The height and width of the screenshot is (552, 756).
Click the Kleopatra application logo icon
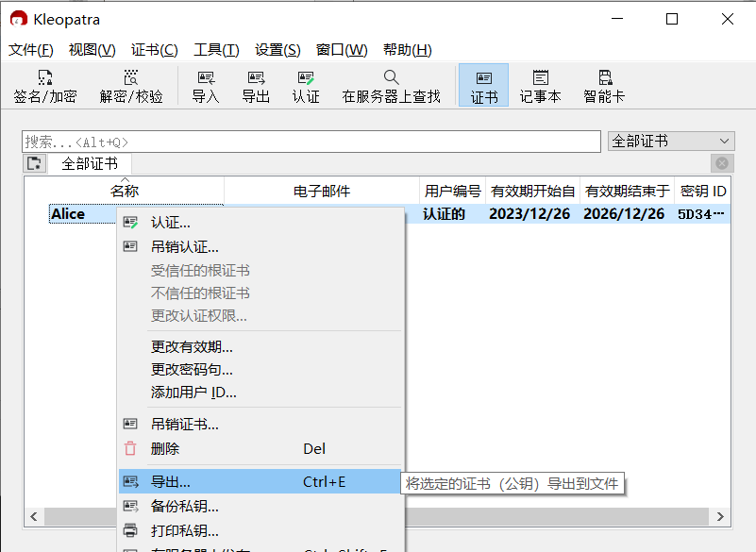click(x=18, y=19)
